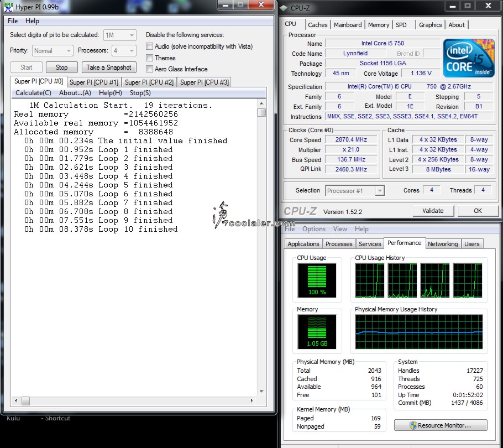The width and height of the screenshot is (503, 448).
Task: Click the Core Speed value 2870.4 MHz
Action: pos(351,139)
